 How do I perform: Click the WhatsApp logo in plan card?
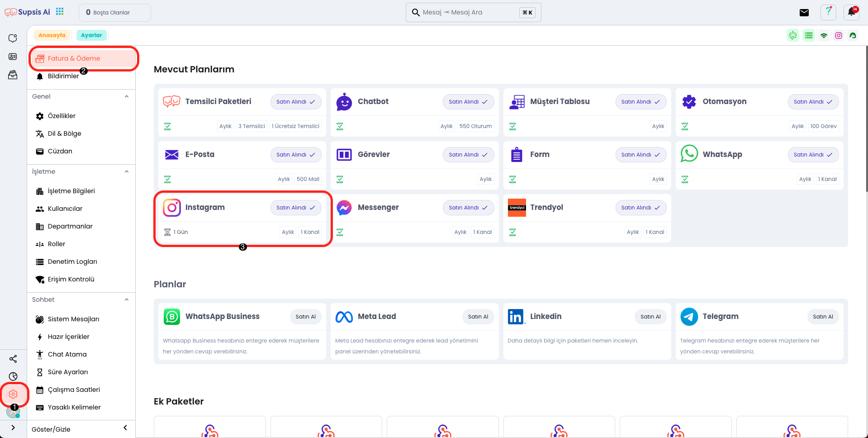click(689, 154)
